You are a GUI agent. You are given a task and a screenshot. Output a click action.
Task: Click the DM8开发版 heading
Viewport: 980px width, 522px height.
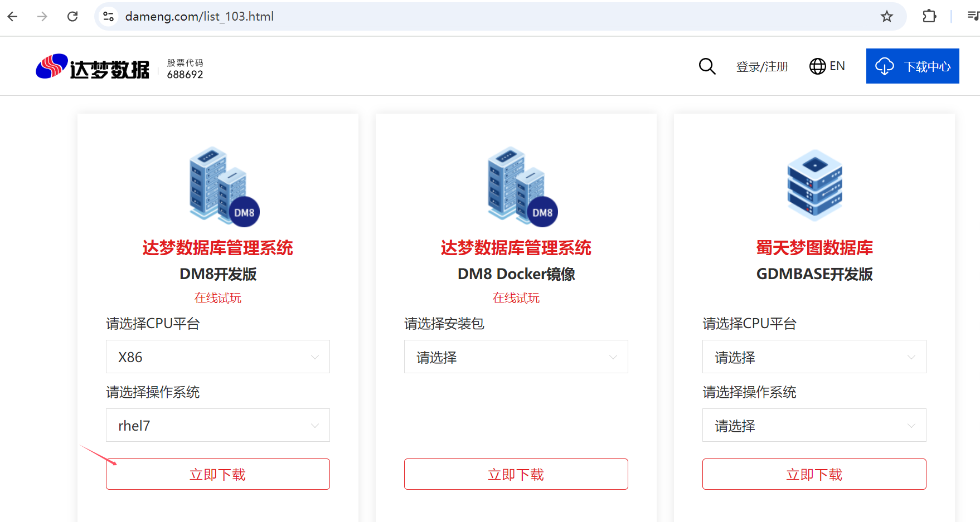(218, 274)
